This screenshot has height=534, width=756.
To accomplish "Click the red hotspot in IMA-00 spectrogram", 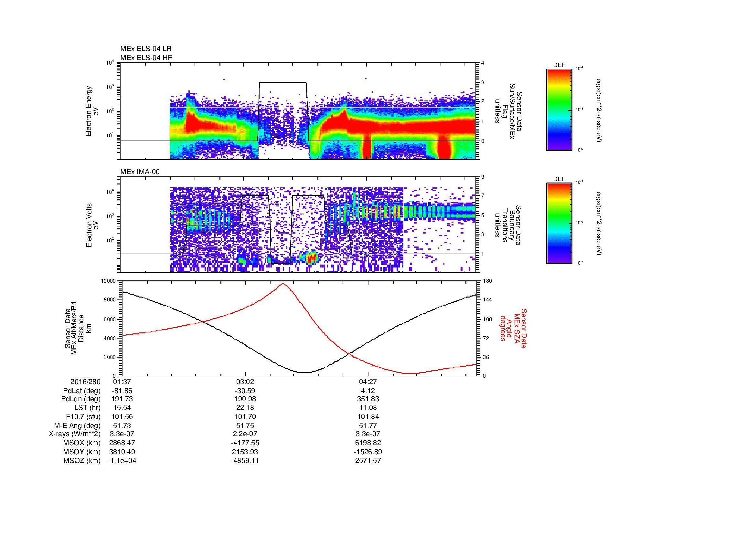I will [x=311, y=257].
